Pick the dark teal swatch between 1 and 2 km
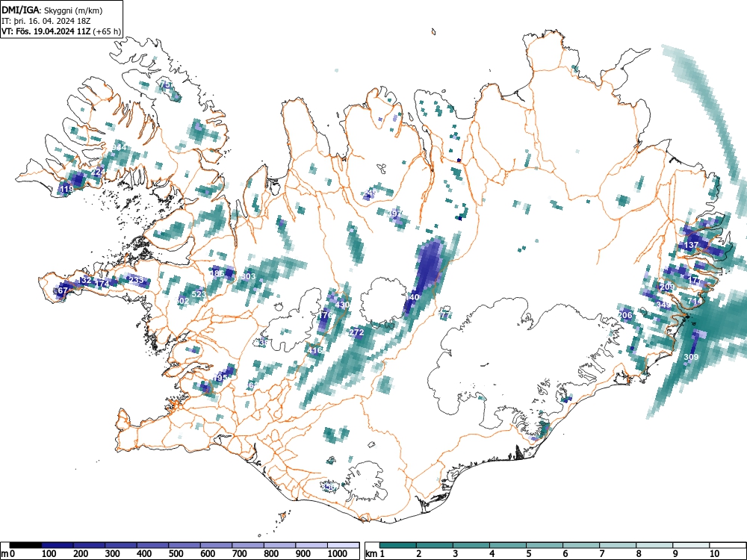 (x=398, y=545)
